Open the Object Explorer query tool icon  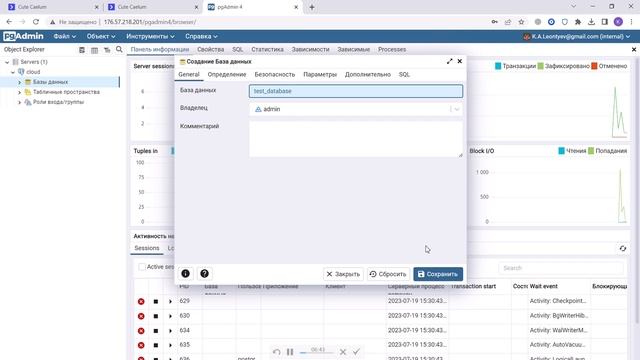(x=82, y=50)
